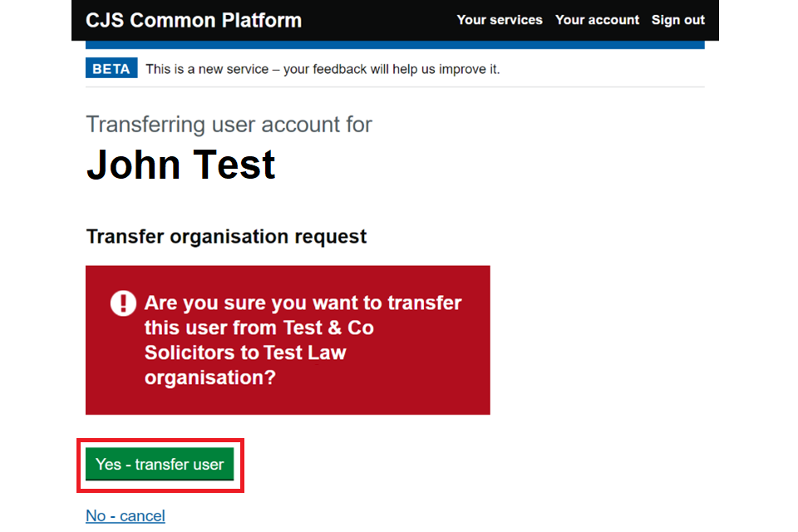Screen dimensions: 798x532
Task: Click the blue bar beneath the header
Action: point(395,45)
